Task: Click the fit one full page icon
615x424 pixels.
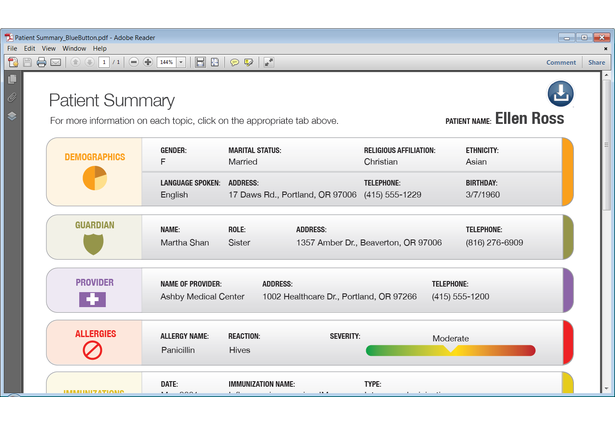Action: pyautogui.click(x=215, y=62)
